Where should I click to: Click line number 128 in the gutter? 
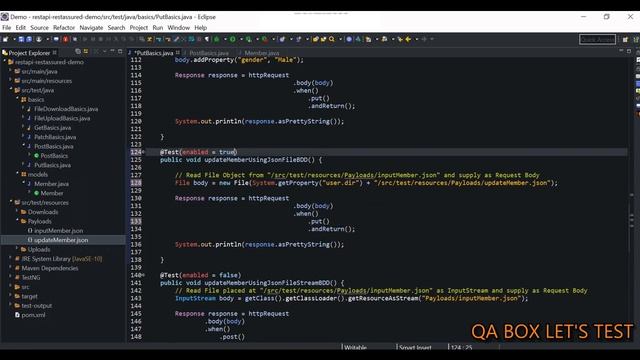click(136, 183)
